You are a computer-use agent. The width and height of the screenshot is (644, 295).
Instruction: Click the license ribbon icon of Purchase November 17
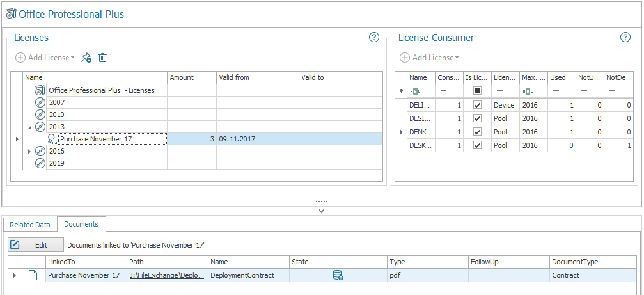[52, 139]
